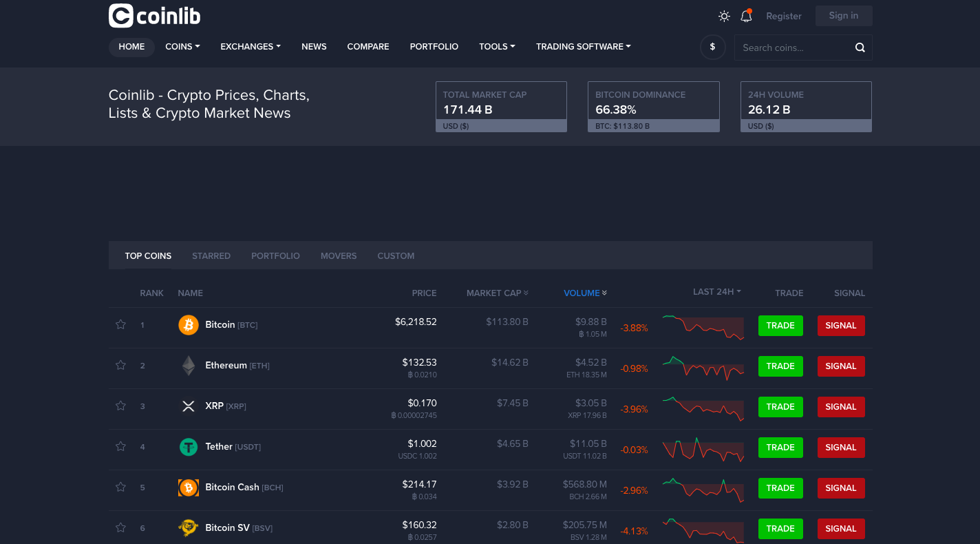Expand the Exchanges menu

click(x=251, y=47)
